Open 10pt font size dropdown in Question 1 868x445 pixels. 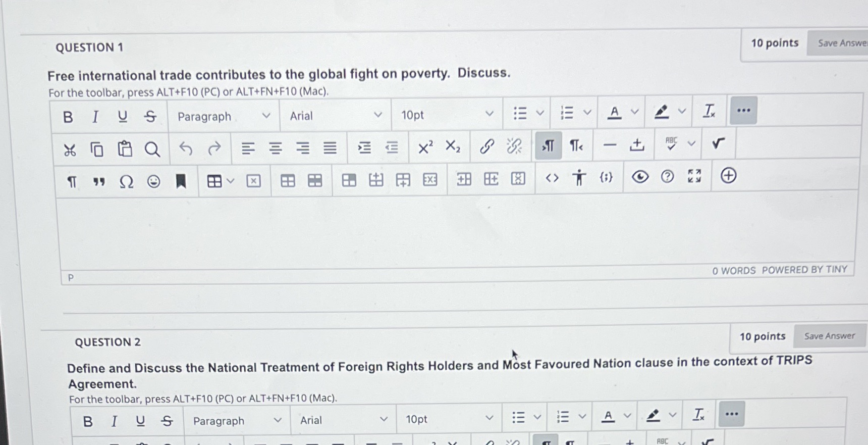point(447,115)
